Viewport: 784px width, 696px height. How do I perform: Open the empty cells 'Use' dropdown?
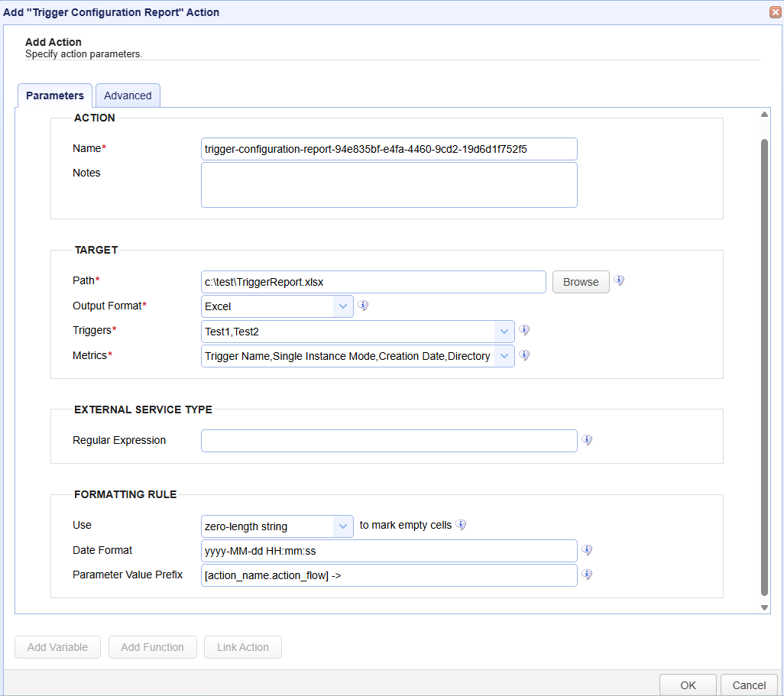[342, 526]
